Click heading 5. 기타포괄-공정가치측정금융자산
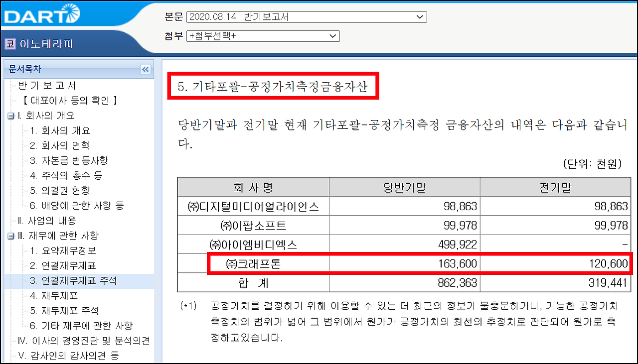Image resolution: width=638 pixels, height=364 pixels. [x=273, y=87]
